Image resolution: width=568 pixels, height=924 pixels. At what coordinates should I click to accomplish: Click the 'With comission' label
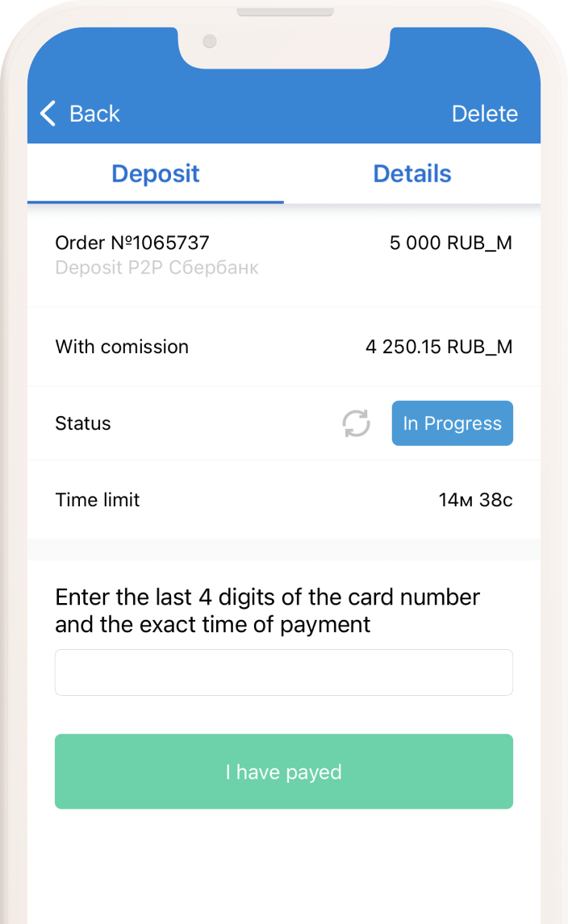[122, 347]
